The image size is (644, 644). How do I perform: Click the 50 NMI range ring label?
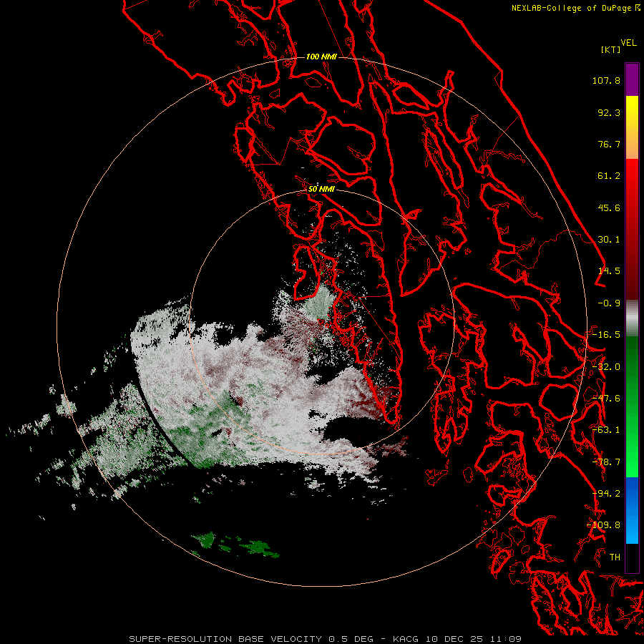(321, 189)
